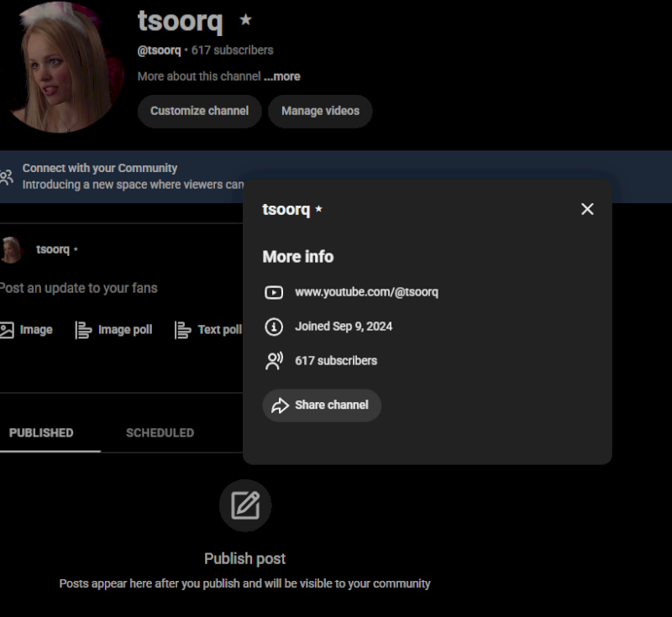Open Manage videos
Image resolution: width=672 pixels, height=617 pixels.
[x=320, y=111]
